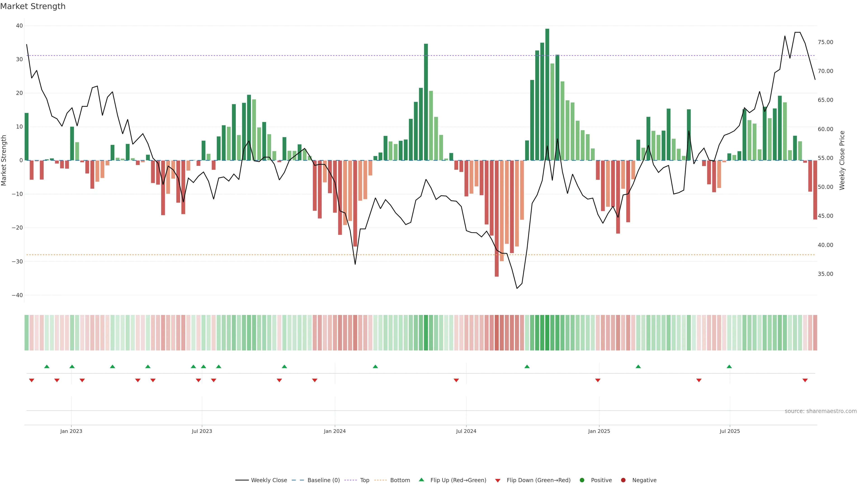
Task: Click the Jul 2023 axis label
Action: (202, 431)
